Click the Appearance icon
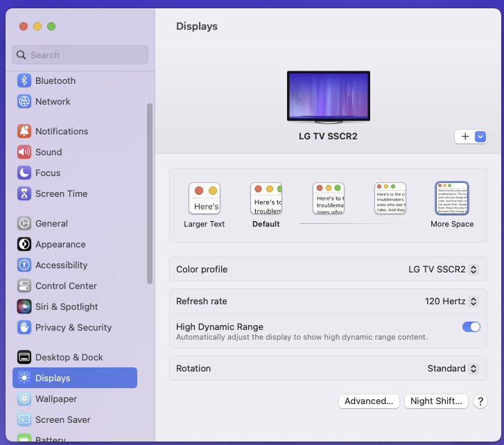The width and height of the screenshot is (504, 445). pyautogui.click(x=24, y=244)
